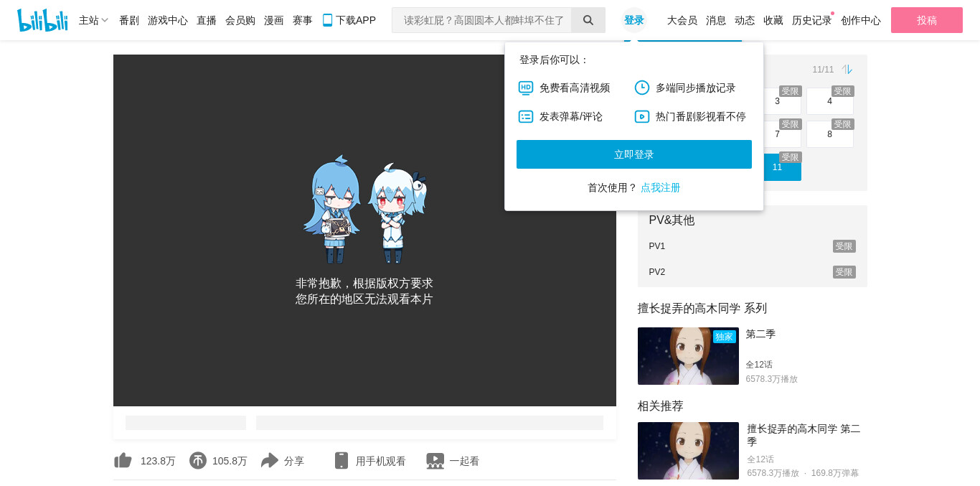
Task: Click the bilibili logo
Action: [x=42, y=20]
